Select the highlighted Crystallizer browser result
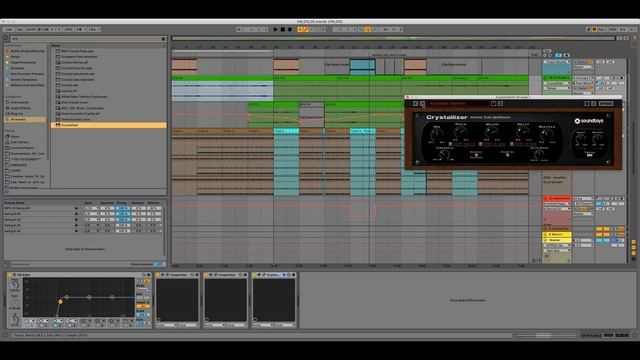 click(109, 125)
